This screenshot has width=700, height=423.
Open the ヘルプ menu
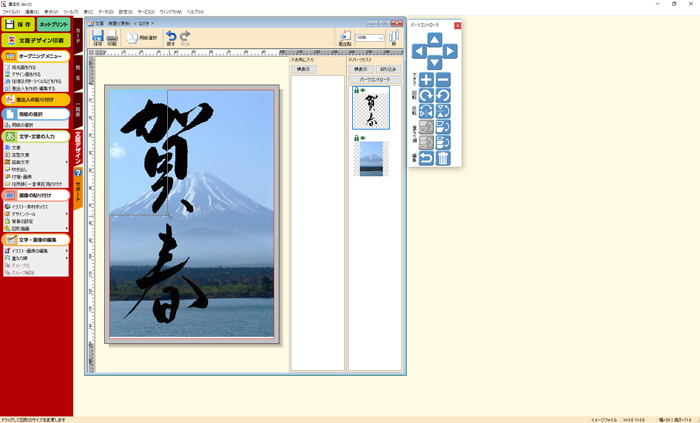click(x=194, y=11)
